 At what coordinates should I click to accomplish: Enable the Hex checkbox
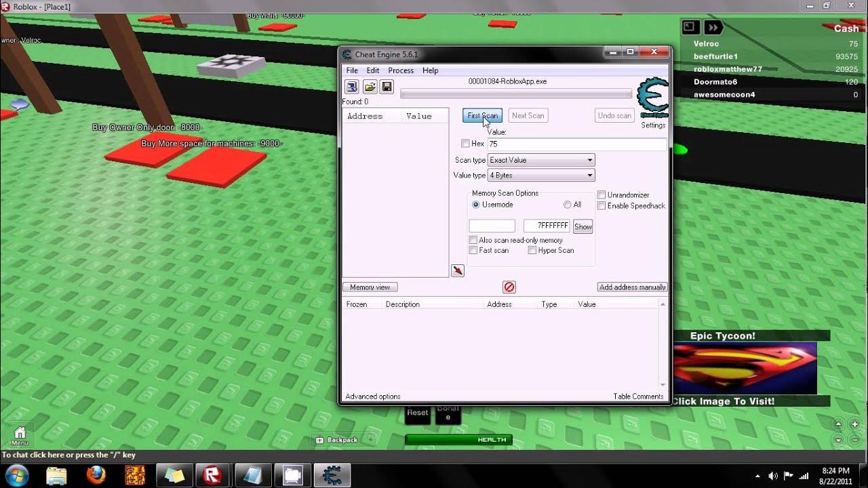(465, 144)
